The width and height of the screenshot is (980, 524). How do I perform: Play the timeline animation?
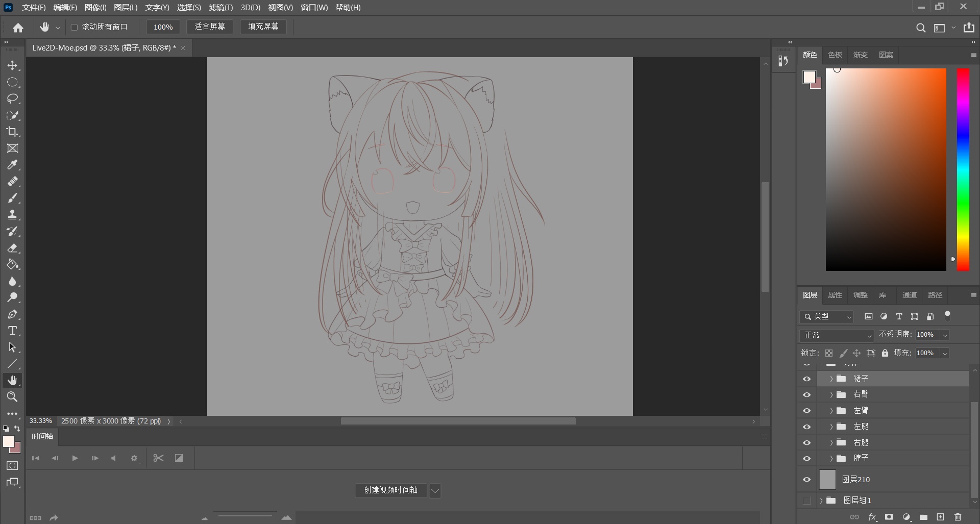(75, 458)
